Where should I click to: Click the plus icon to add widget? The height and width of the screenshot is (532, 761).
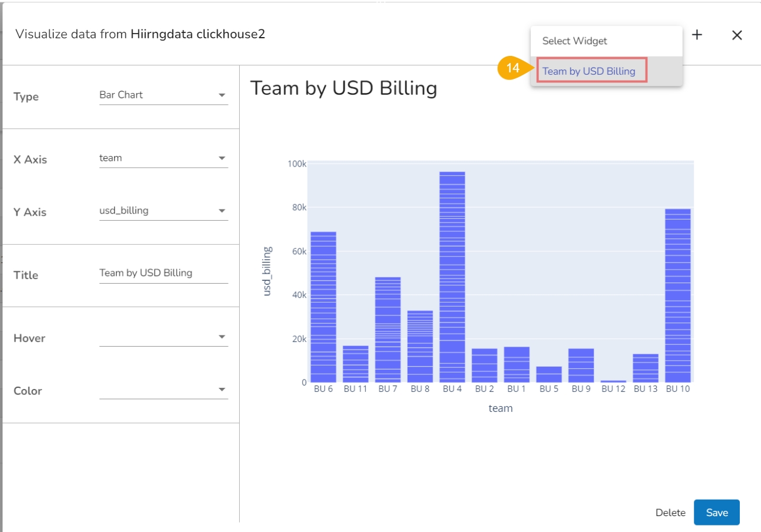coord(697,35)
